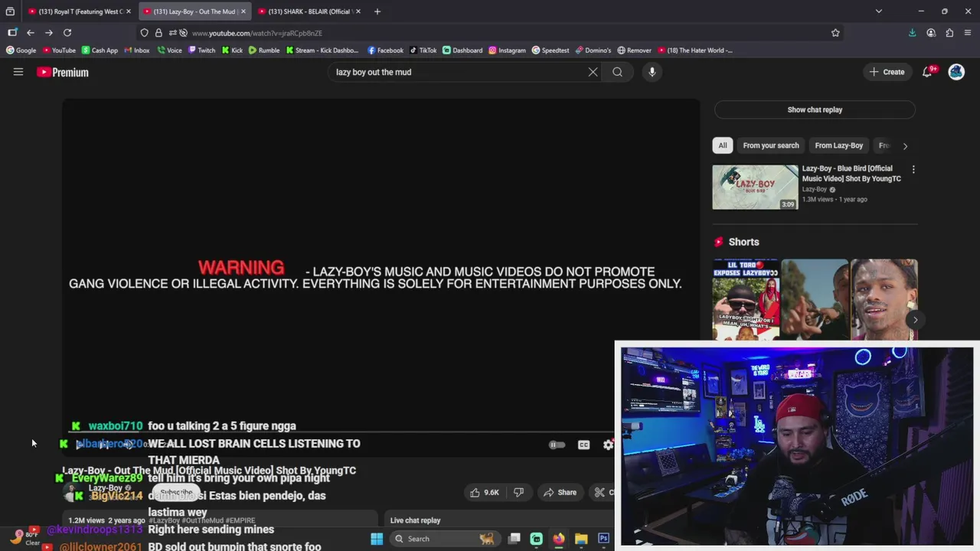Click the browser URL address
The image size is (980, 551).
(x=256, y=33)
